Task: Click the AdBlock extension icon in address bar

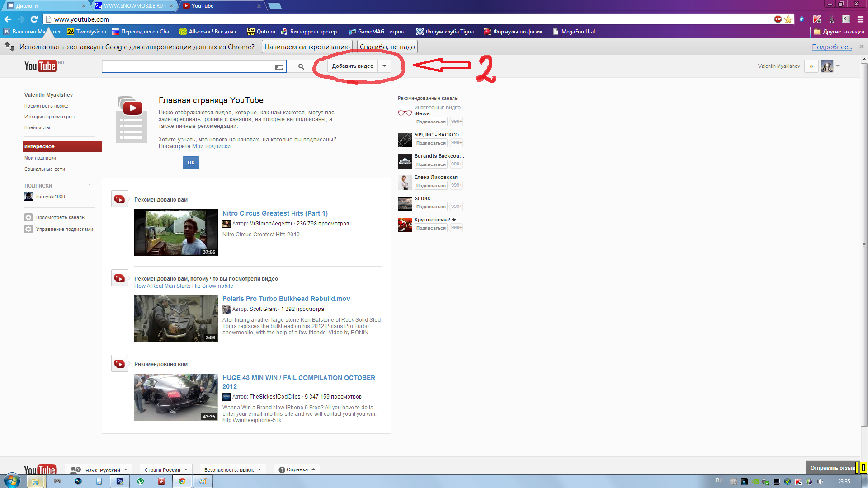Action: (778, 19)
